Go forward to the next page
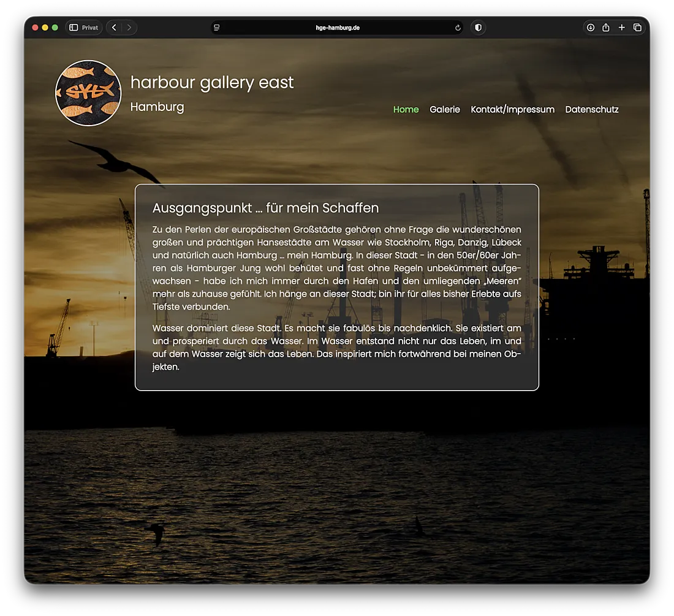 click(129, 28)
